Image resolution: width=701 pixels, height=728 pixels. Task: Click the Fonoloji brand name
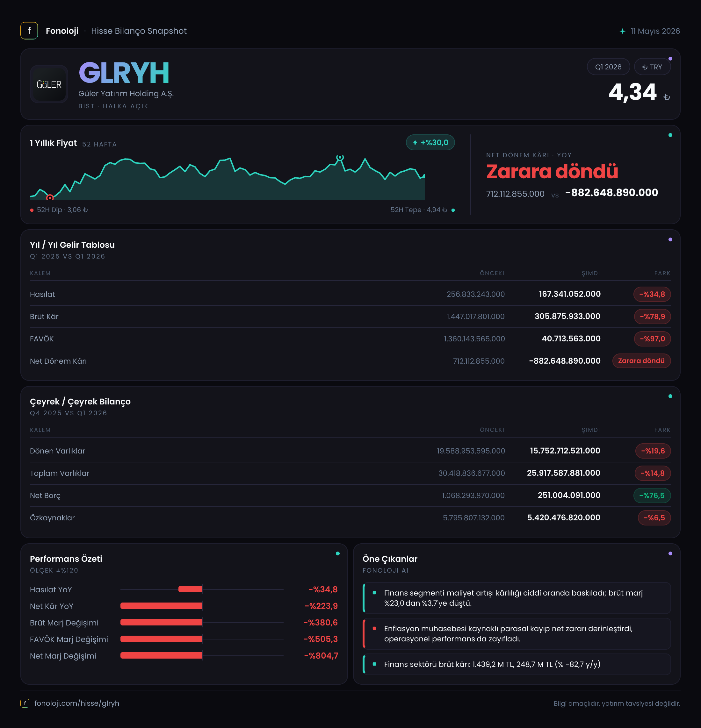[62, 31]
